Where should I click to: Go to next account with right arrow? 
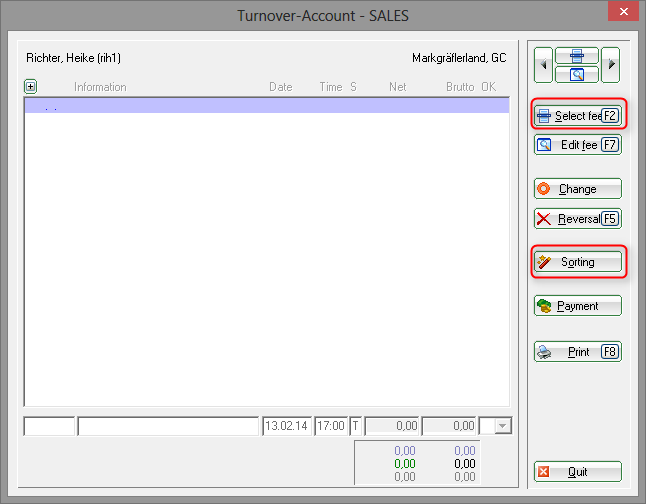611,65
